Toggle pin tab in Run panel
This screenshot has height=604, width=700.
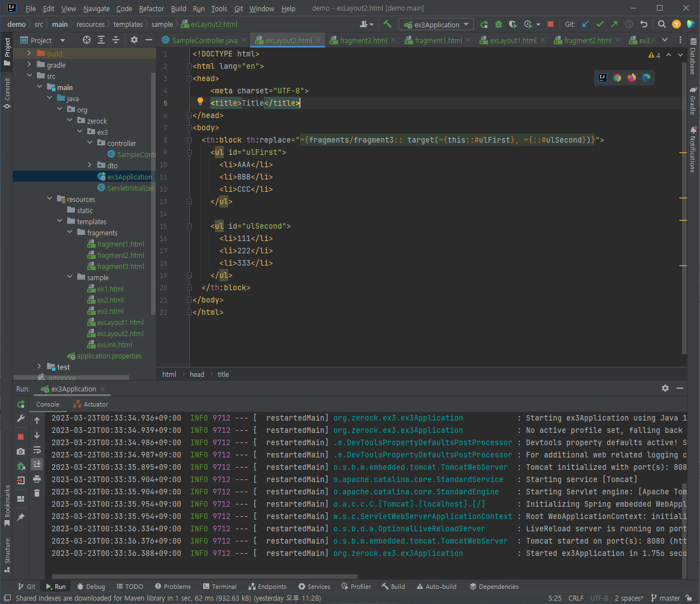21,517
